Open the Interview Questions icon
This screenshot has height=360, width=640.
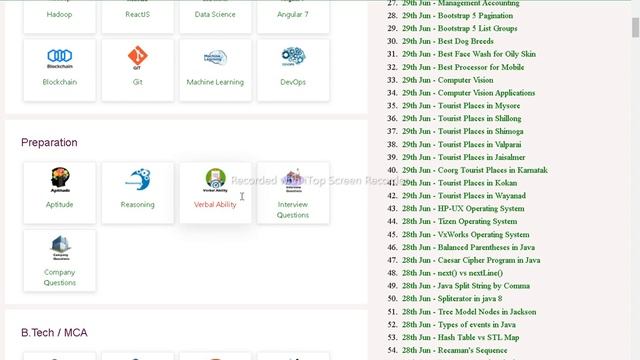[293, 180]
